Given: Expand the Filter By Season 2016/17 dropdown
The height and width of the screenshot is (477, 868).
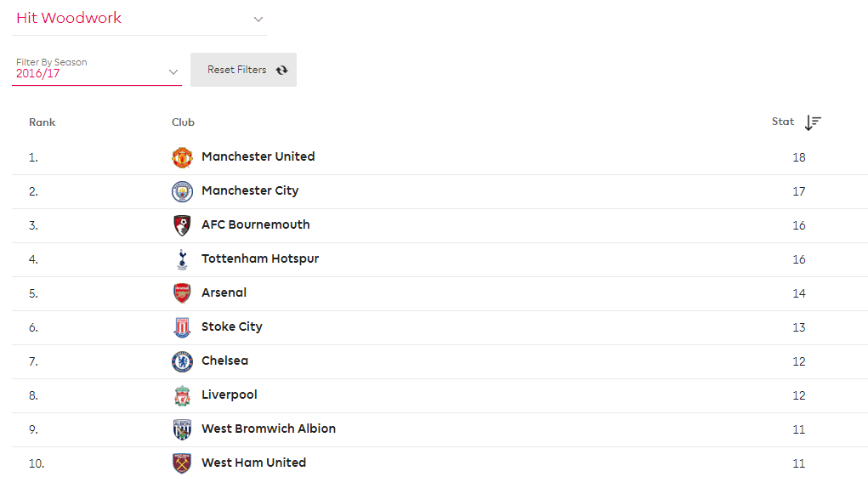Looking at the screenshot, I should click(x=97, y=70).
